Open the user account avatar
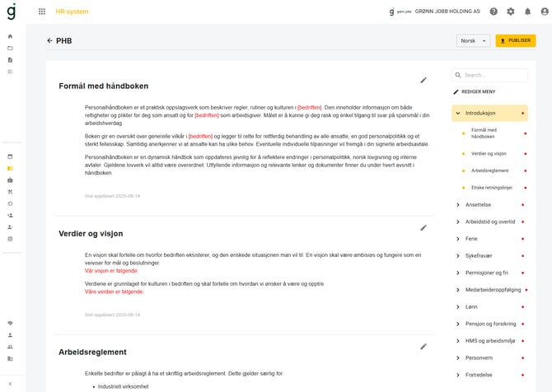 pyautogui.click(x=545, y=12)
